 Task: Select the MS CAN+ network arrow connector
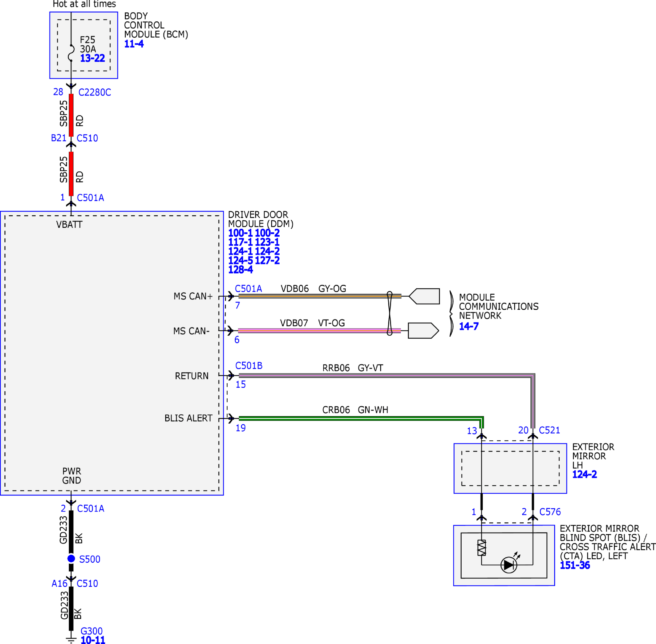point(424,296)
